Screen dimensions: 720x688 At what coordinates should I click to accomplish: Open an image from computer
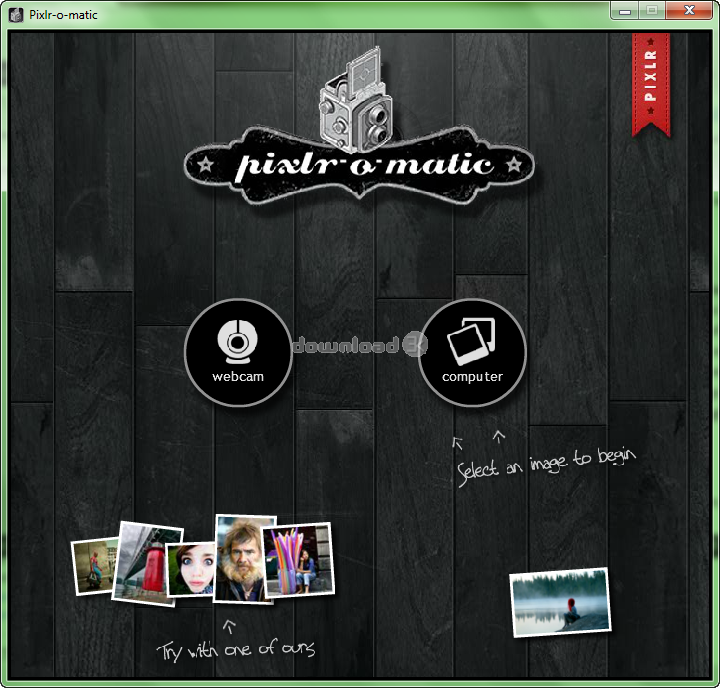click(x=472, y=352)
